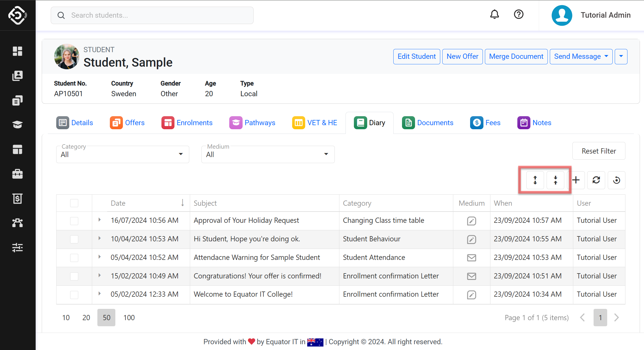Click the notifications bell icon
The image size is (644, 350).
point(494,14)
